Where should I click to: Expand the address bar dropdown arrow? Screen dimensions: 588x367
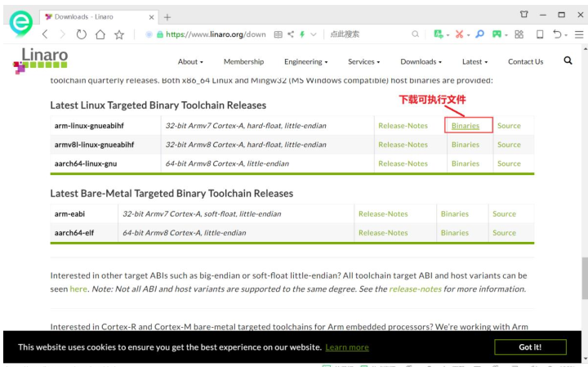click(314, 34)
